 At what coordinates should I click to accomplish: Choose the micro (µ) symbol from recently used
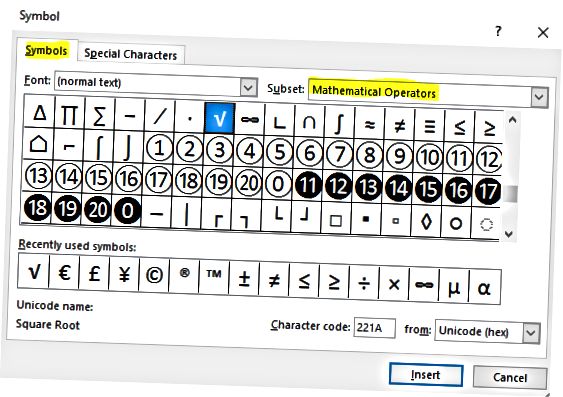454,288
